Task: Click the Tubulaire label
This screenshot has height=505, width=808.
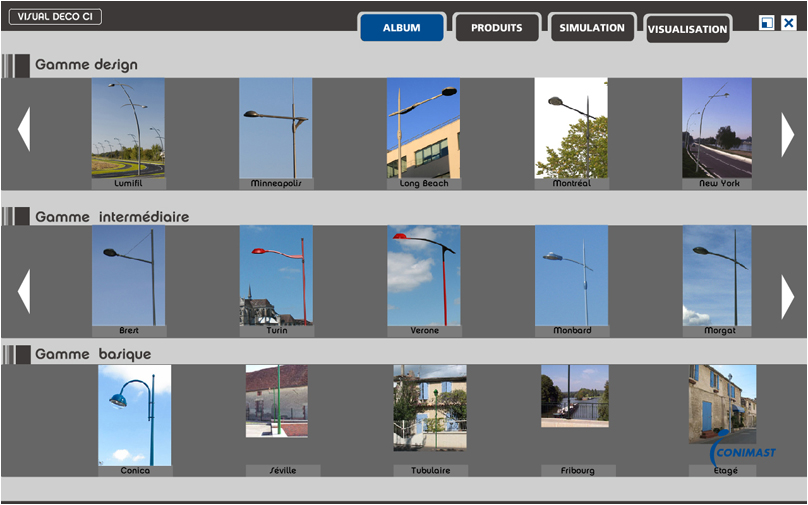Action: coord(430,470)
